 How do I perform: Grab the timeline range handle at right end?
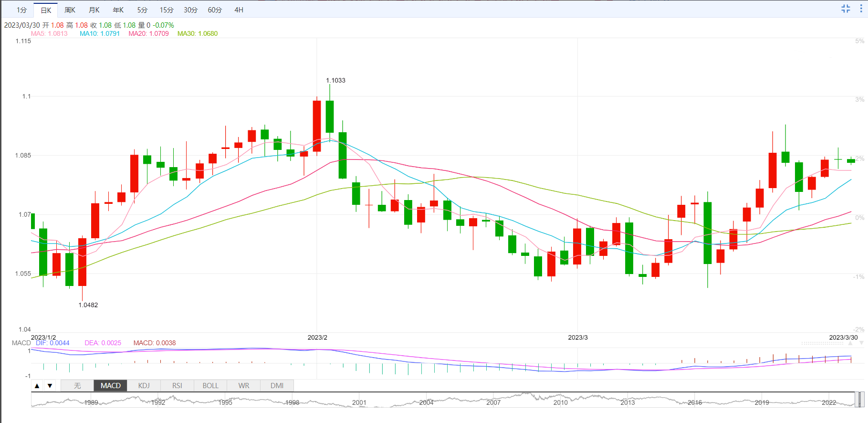point(861,400)
